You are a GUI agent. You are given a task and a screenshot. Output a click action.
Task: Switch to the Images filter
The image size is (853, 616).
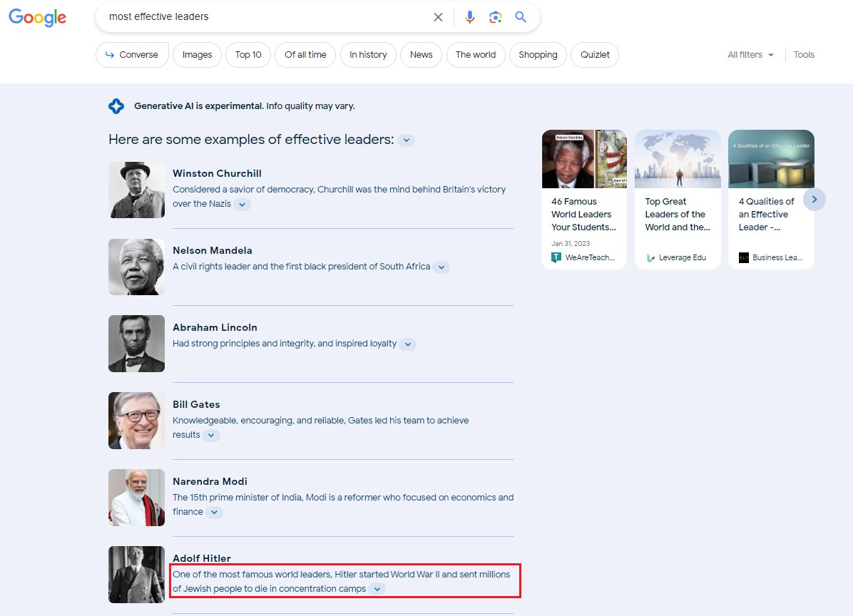pyautogui.click(x=197, y=55)
